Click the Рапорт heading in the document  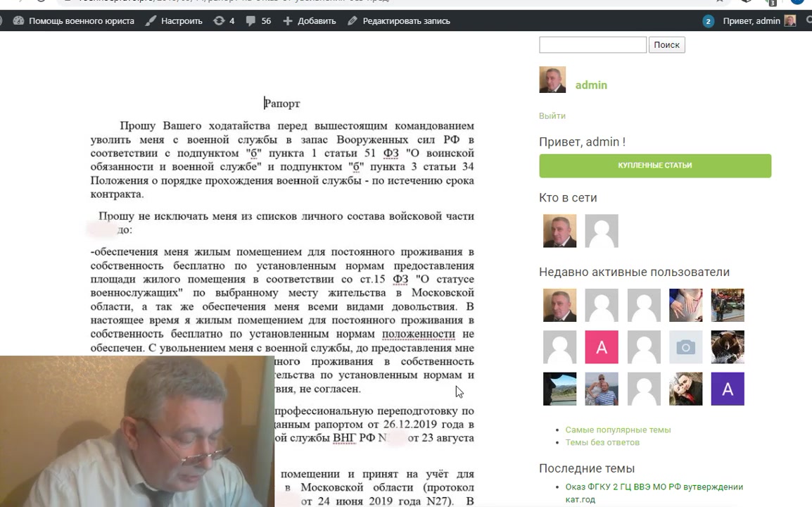click(x=282, y=104)
